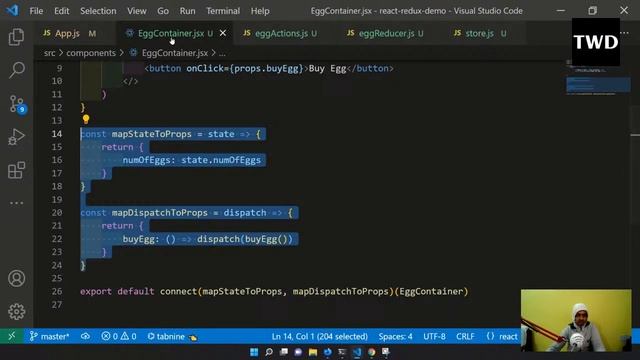Open terminal app on taskbar
The image size is (640, 360).
pos(342,352)
